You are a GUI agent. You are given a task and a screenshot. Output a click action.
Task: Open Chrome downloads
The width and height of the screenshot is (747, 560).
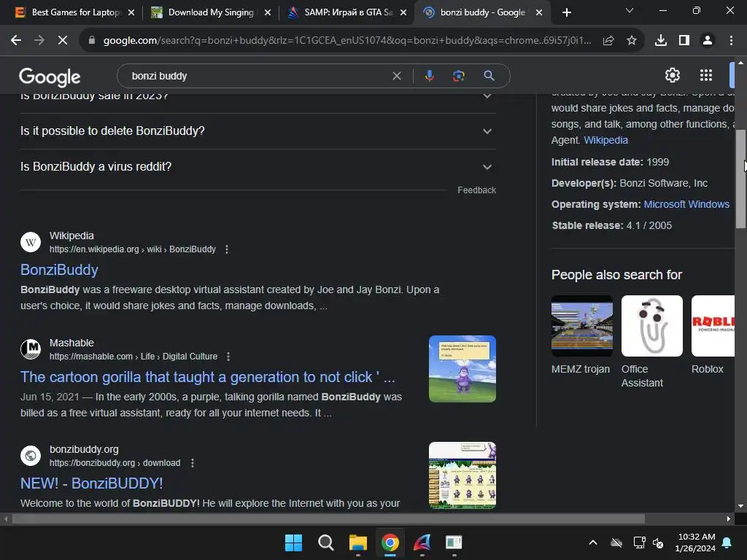pyautogui.click(x=661, y=41)
